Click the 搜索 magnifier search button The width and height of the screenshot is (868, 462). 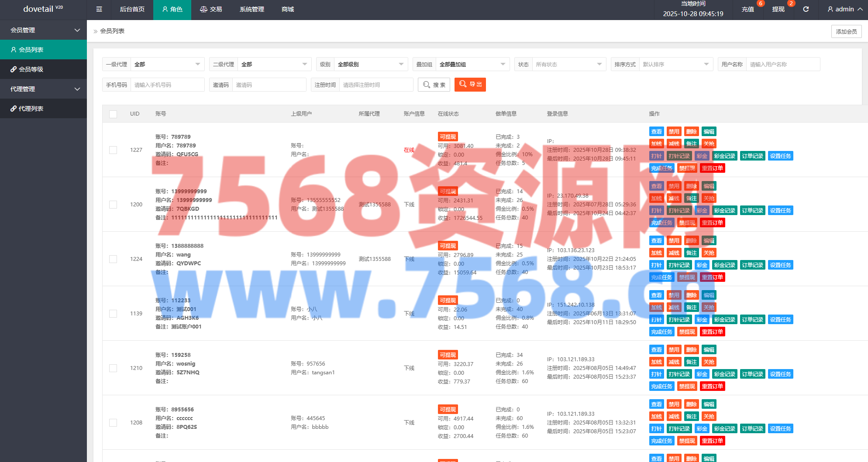tap(434, 85)
